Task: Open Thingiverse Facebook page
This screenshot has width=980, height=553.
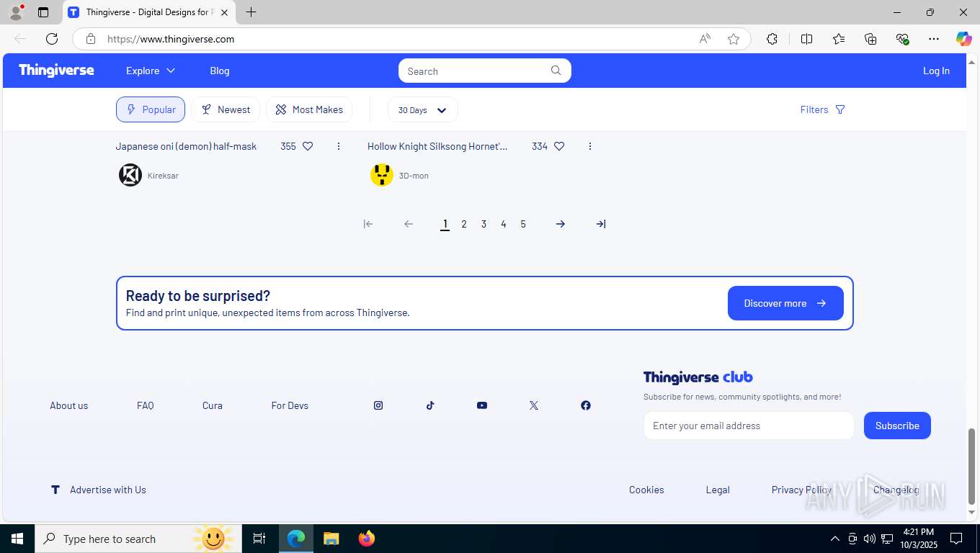Action: coord(586,405)
